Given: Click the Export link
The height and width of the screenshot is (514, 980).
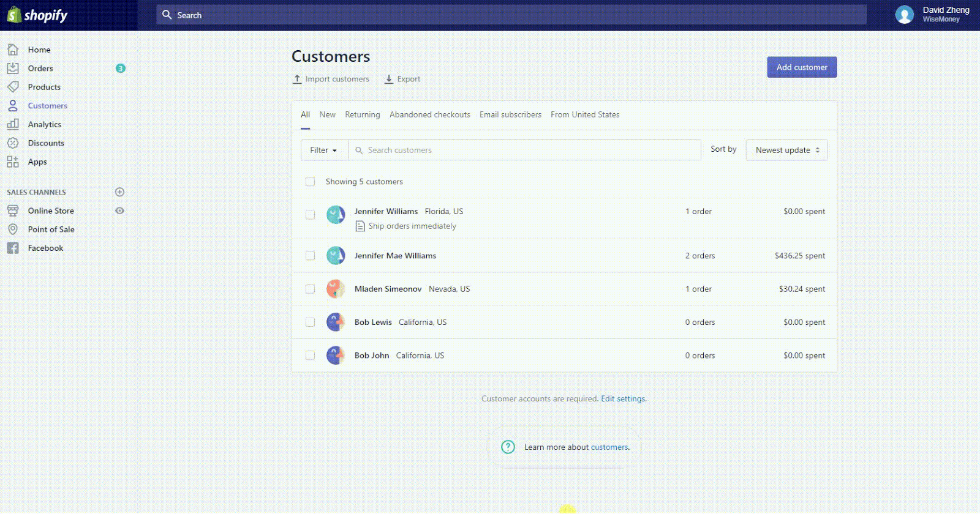Looking at the screenshot, I should coord(409,79).
